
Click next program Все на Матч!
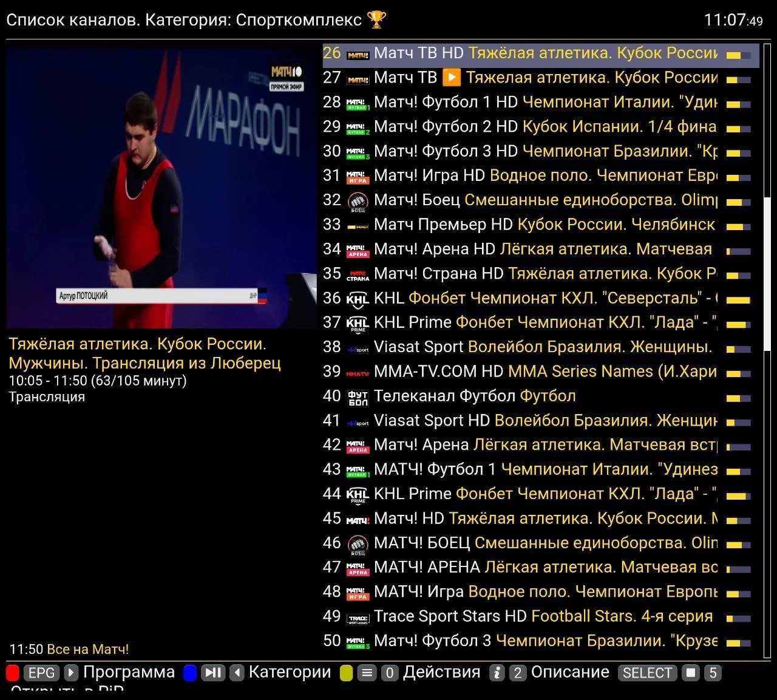(87, 650)
